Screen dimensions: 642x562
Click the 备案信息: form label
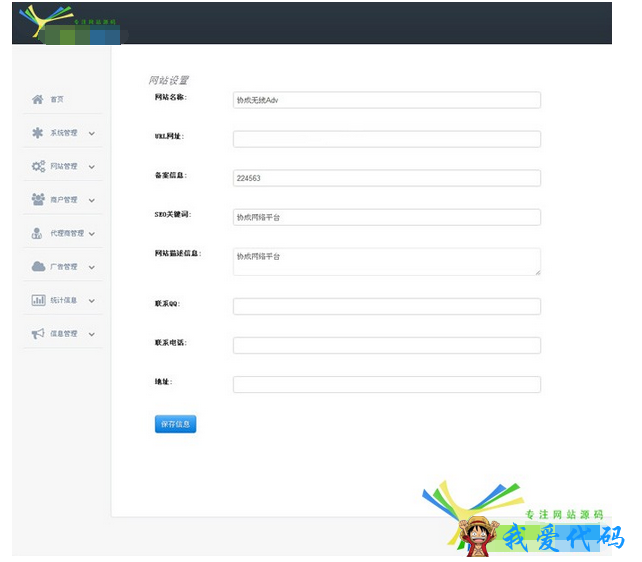pos(171,175)
